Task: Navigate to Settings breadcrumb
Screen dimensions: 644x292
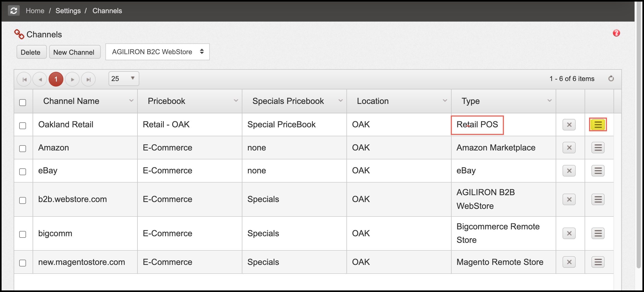Action: [x=68, y=11]
